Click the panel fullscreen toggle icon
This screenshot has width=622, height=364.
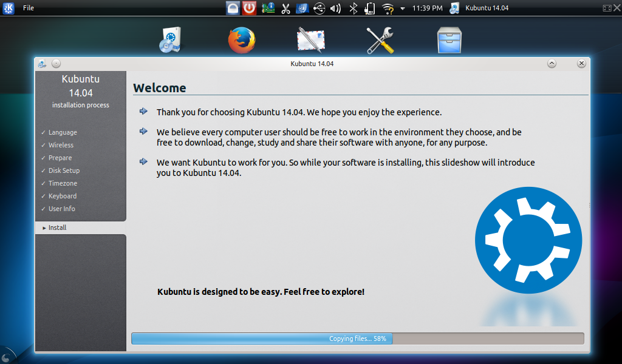click(x=607, y=8)
